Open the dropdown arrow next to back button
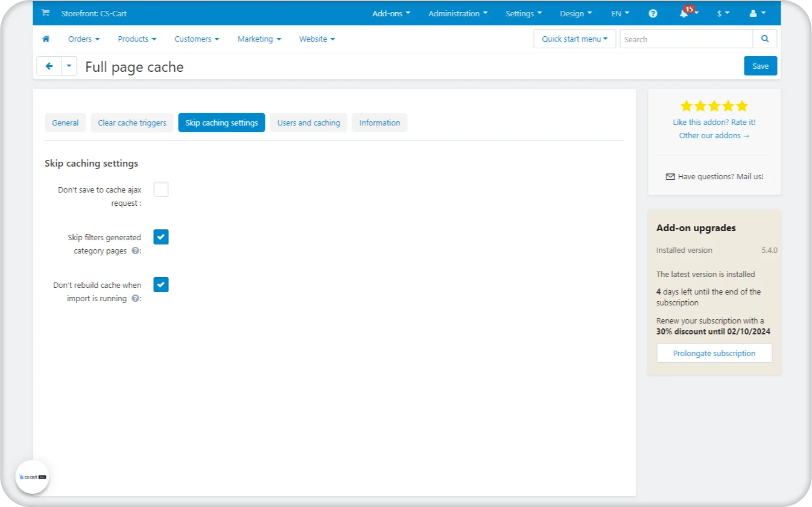Viewport: 812px width, 507px height. tap(69, 66)
